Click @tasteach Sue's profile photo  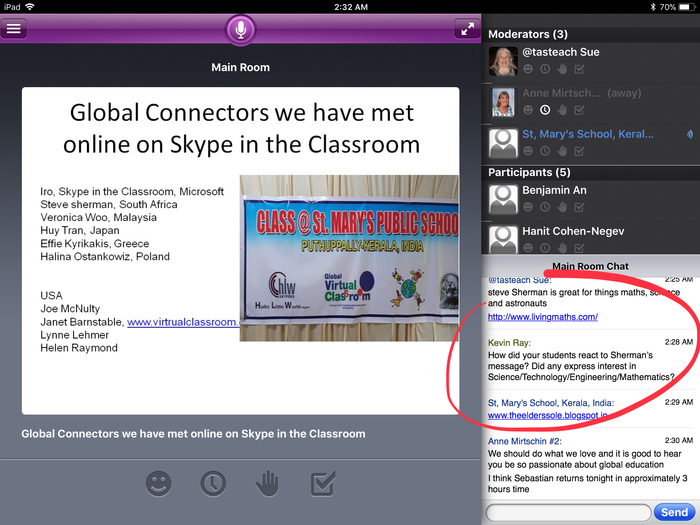pos(503,61)
